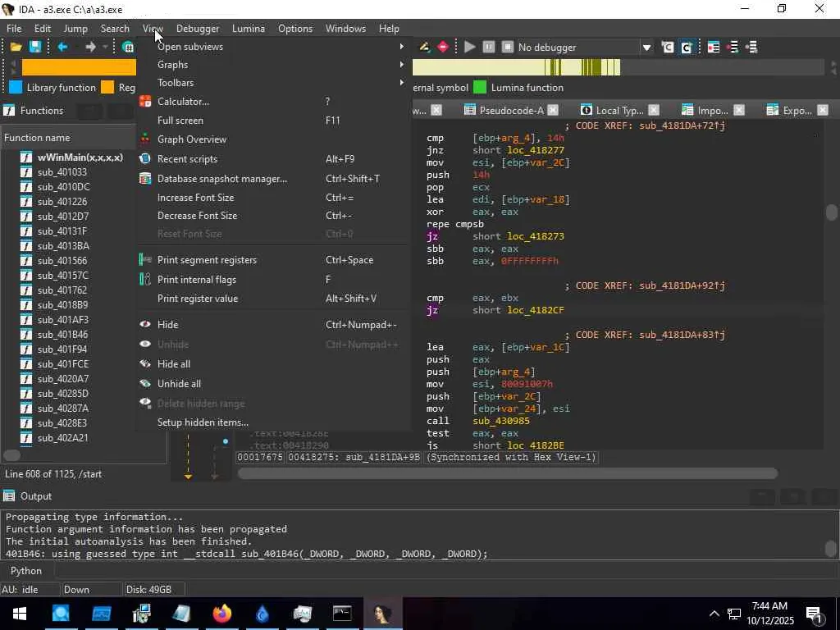
Task: Select wWinMain(x,x,x,x) in Functions list
Action: click(x=80, y=157)
